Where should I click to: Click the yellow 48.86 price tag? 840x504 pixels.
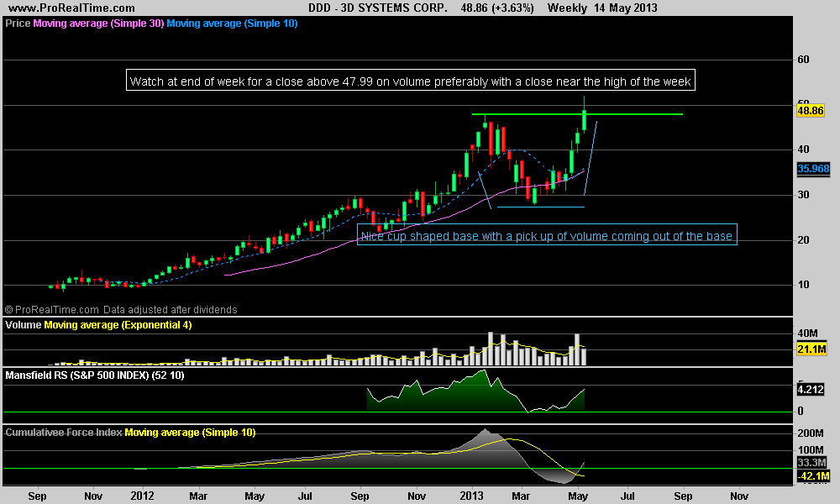(811, 111)
